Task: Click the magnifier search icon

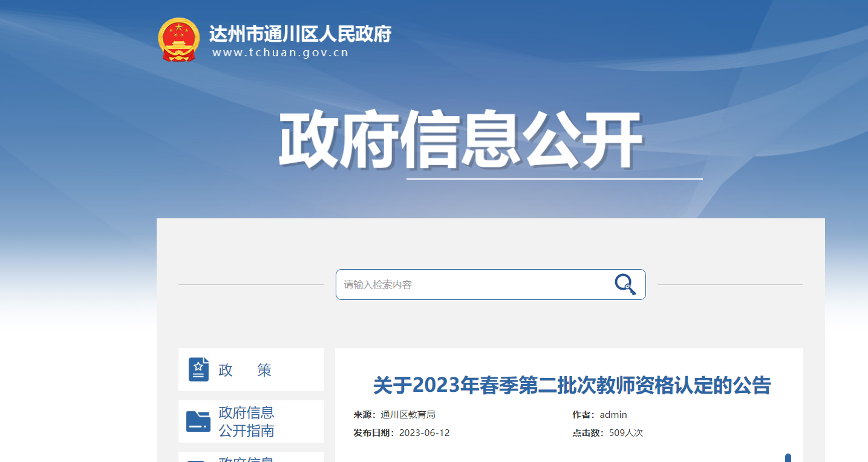Action: pos(625,284)
